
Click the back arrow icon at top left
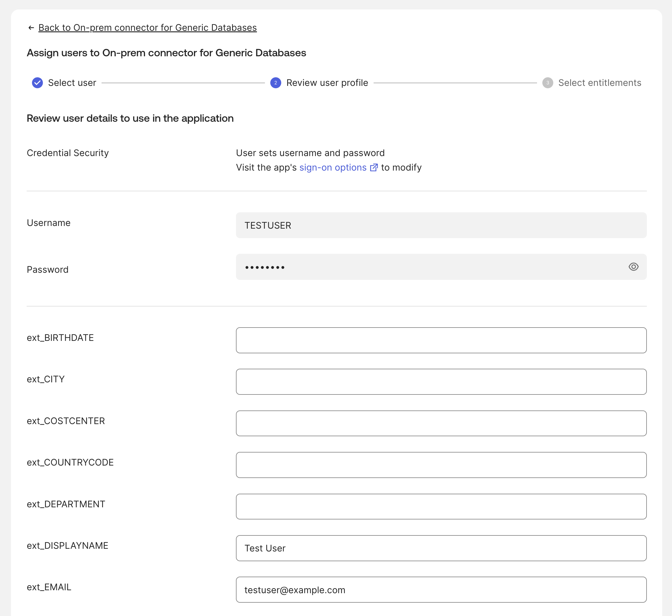tap(31, 28)
